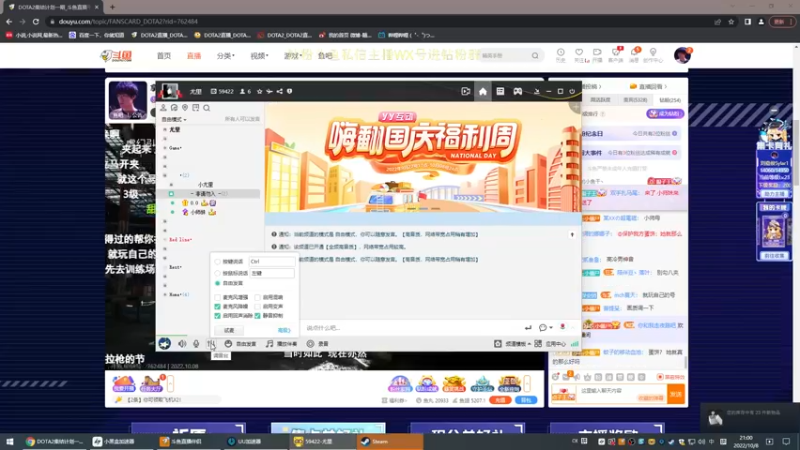Select 按键说话 Ctrl radio option
This screenshot has width=800, height=450.
point(217,262)
